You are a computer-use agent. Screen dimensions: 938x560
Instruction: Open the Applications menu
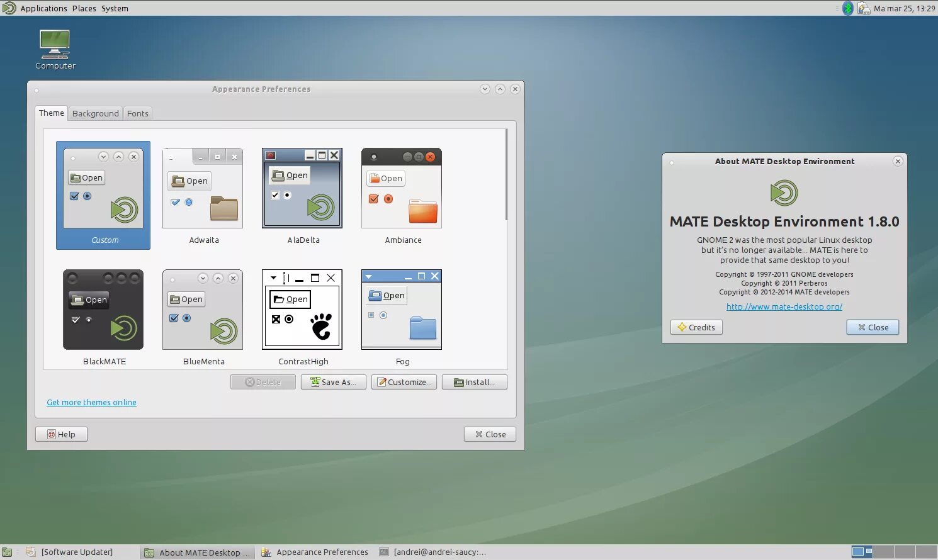tap(43, 8)
